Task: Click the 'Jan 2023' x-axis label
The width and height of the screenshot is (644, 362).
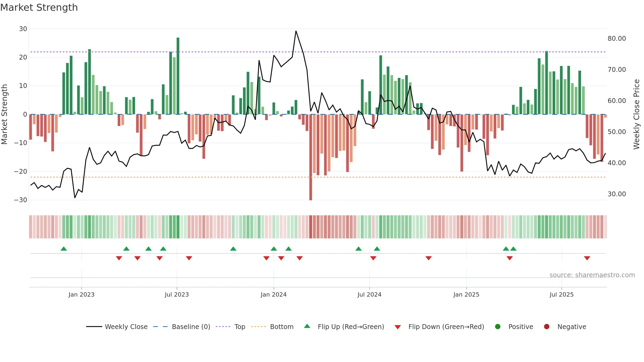Action: click(x=82, y=294)
